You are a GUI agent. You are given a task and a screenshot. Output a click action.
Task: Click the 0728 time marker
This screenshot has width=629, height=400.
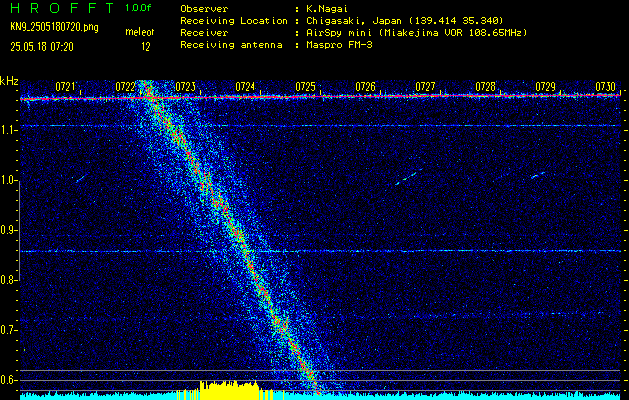coord(485,87)
